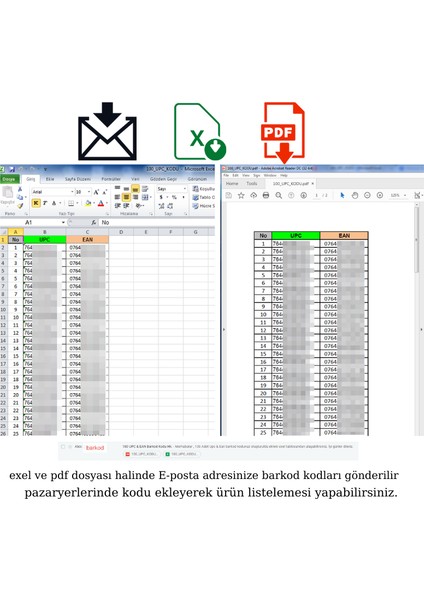This screenshot has height=600, width=424.
Task: Go to next page in Acrobat
Action: 303,196
